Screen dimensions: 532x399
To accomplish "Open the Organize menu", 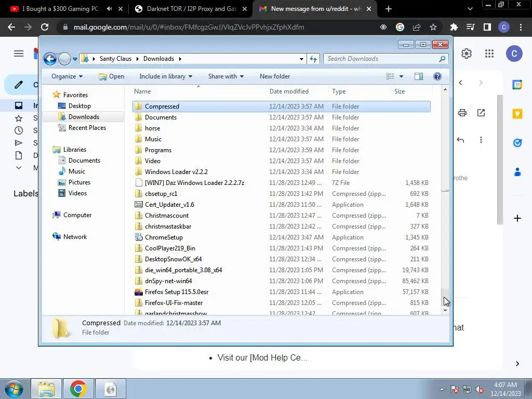I will (67, 76).
